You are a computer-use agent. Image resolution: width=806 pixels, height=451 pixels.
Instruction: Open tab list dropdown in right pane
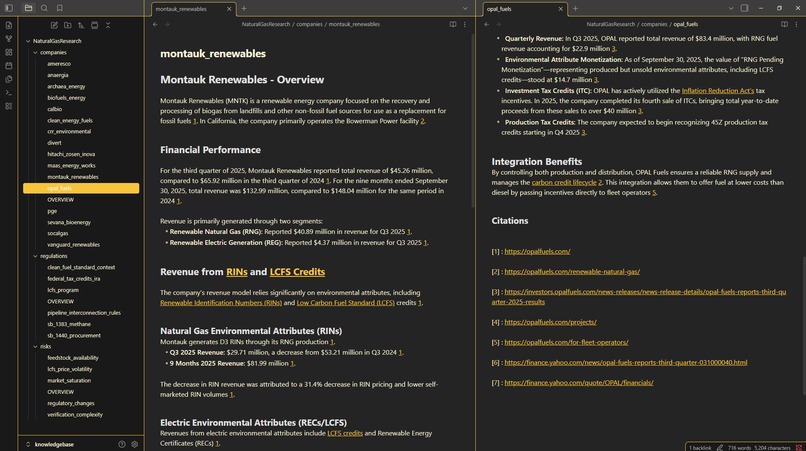click(730, 9)
